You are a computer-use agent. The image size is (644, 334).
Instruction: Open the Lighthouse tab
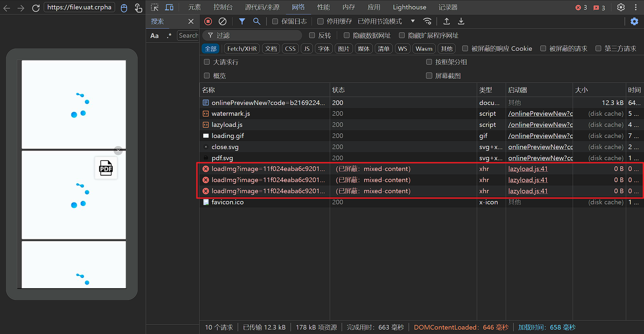(x=409, y=7)
